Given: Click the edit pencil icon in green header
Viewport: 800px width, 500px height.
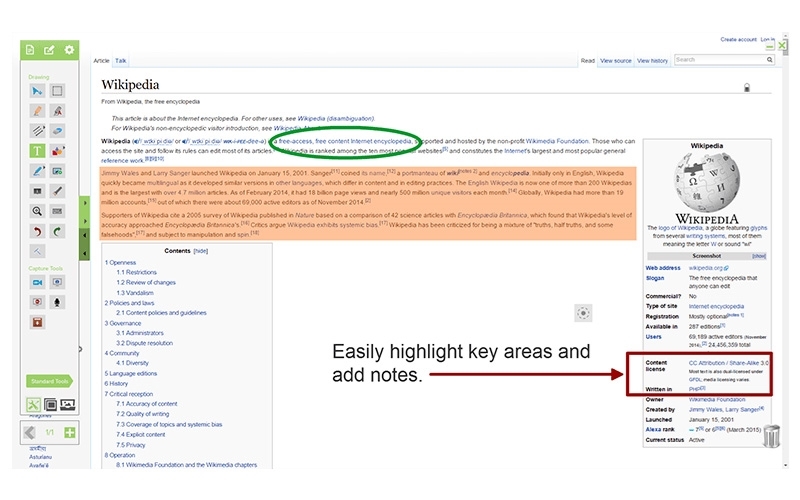Looking at the screenshot, I should point(49,49).
